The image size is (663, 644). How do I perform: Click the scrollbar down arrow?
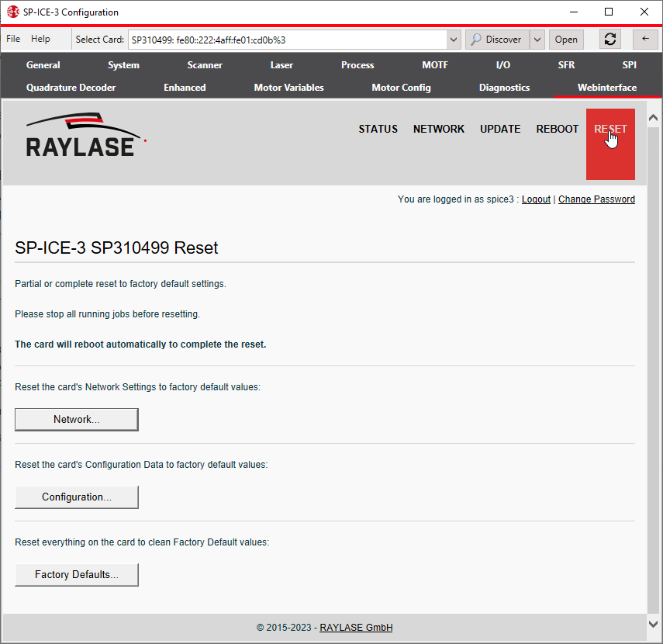coord(653,624)
